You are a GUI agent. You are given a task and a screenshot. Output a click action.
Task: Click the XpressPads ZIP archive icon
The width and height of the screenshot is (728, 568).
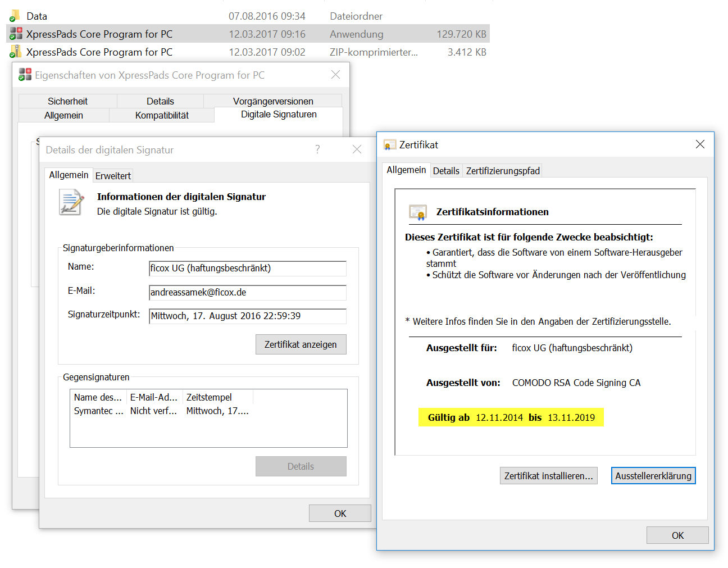coord(15,52)
